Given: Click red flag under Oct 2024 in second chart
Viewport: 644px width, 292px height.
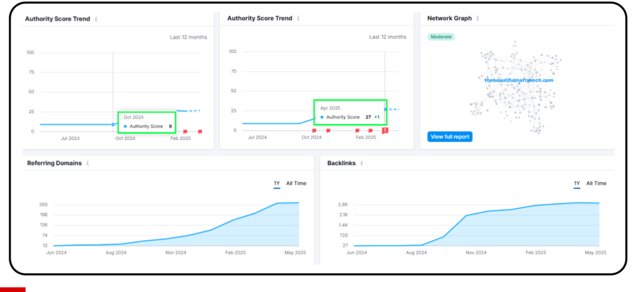Looking at the screenshot, I should (314, 131).
